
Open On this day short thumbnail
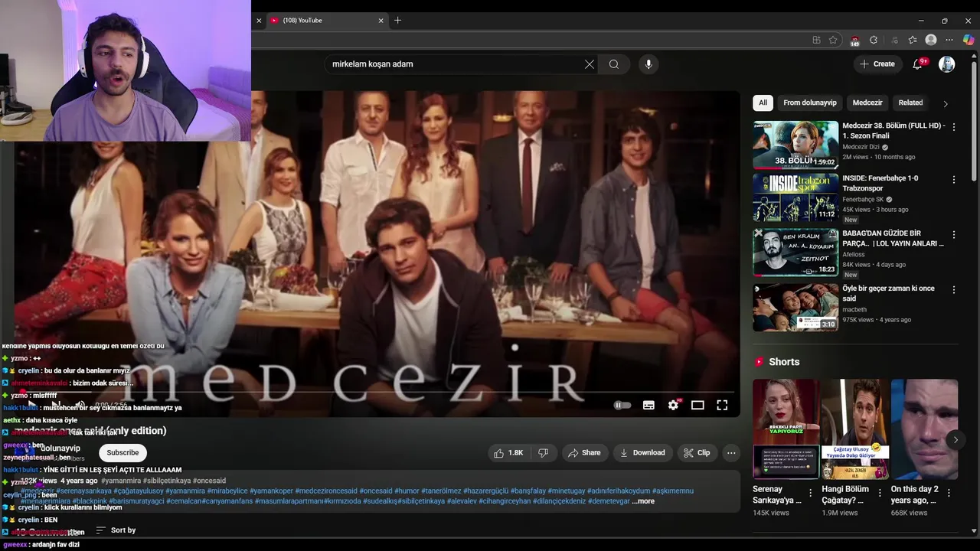click(924, 429)
